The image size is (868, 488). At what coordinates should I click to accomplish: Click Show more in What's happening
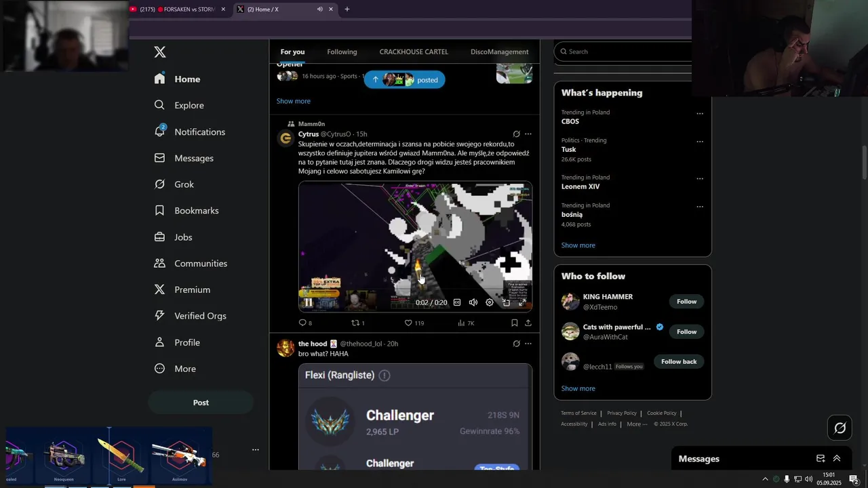click(578, 245)
